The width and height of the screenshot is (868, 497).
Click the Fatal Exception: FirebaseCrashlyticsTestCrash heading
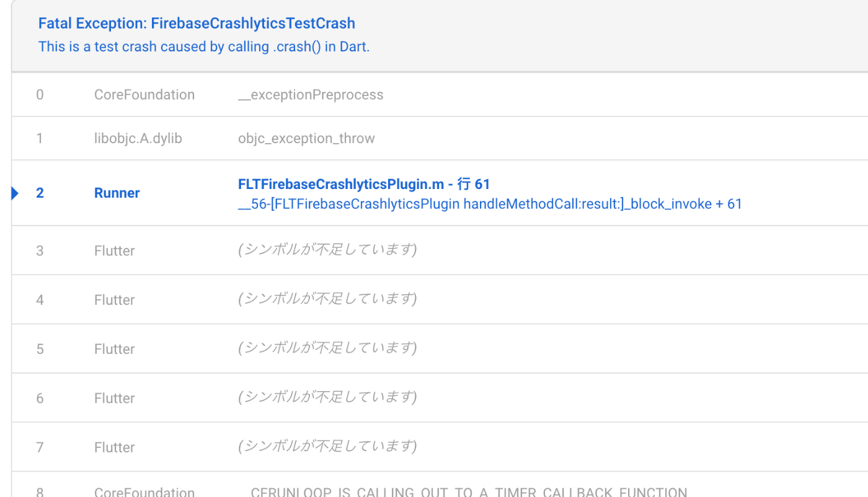pos(197,24)
